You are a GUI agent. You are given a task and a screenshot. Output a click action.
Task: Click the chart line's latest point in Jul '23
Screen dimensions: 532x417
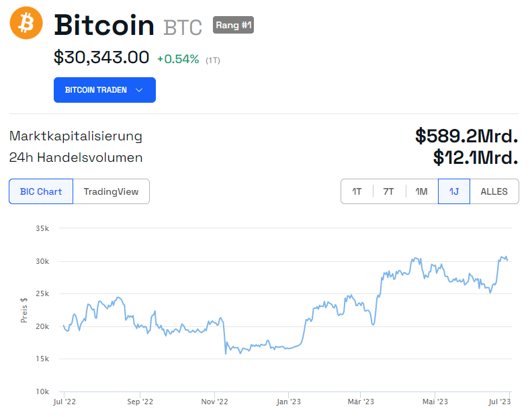(507, 260)
